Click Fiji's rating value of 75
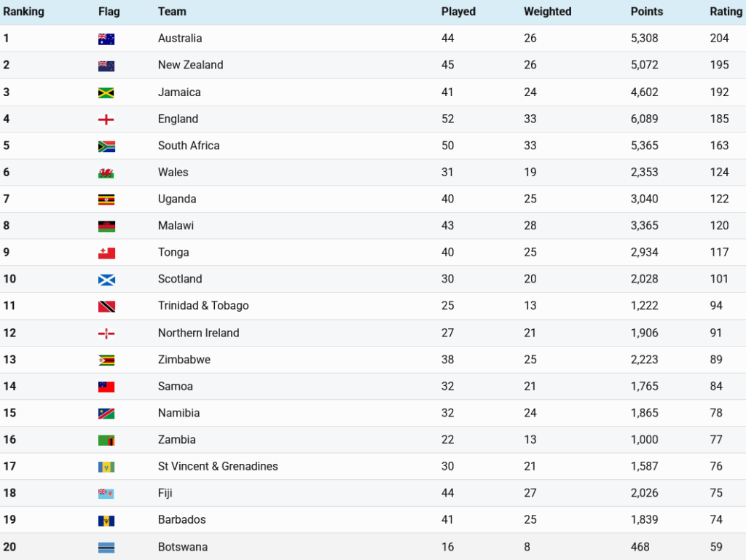The width and height of the screenshot is (746, 560). click(x=716, y=493)
